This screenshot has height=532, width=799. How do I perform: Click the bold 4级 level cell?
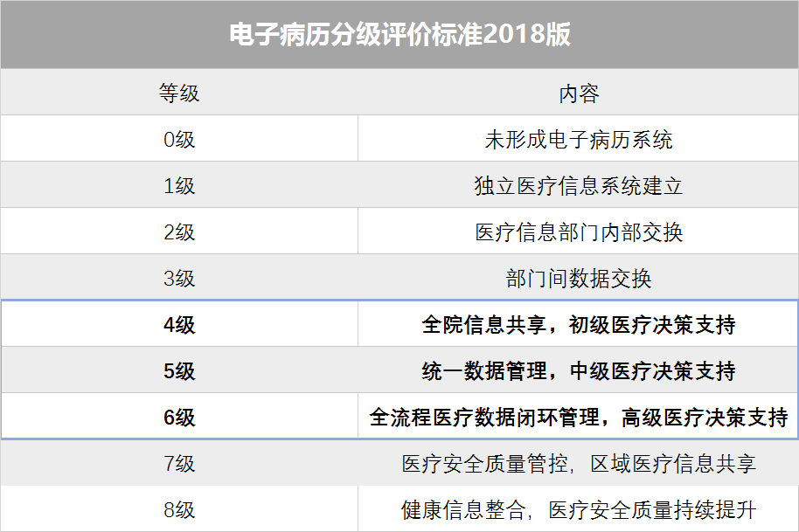click(x=179, y=325)
